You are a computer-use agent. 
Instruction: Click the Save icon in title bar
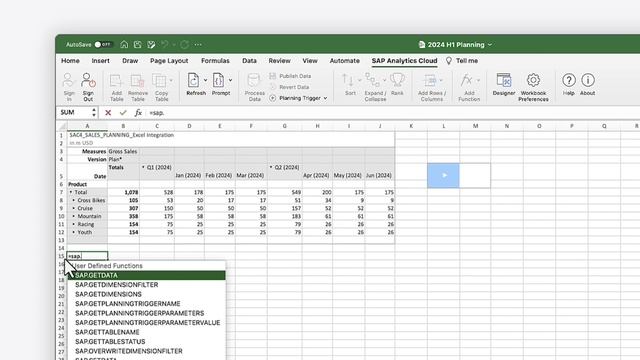(x=138, y=44)
